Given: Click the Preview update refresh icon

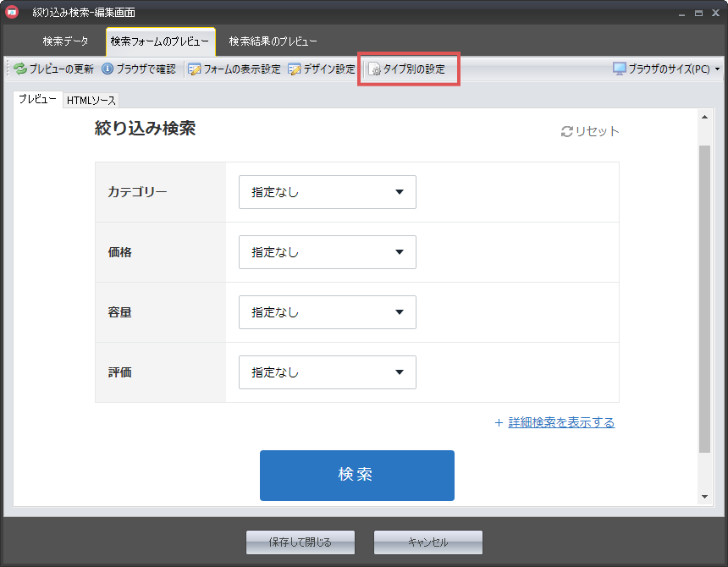Looking at the screenshot, I should click(x=20, y=69).
